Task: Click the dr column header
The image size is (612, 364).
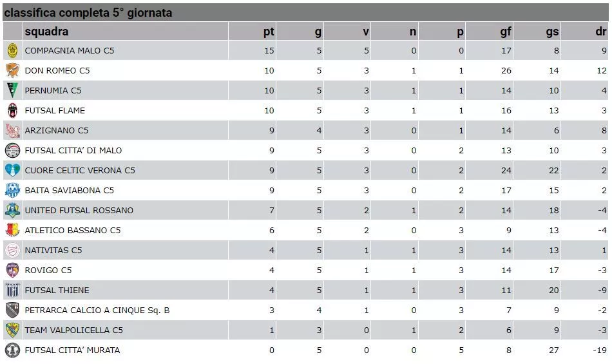Action: 600,31
